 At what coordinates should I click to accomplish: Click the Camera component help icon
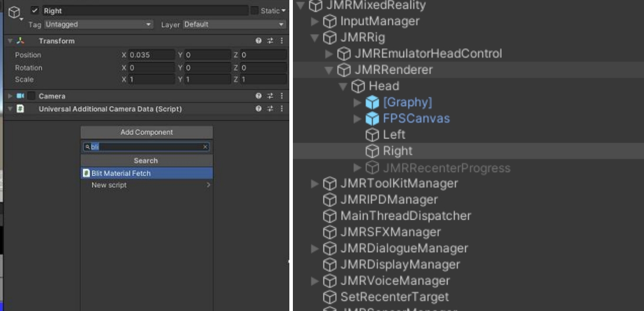pyautogui.click(x=259, y=96)
